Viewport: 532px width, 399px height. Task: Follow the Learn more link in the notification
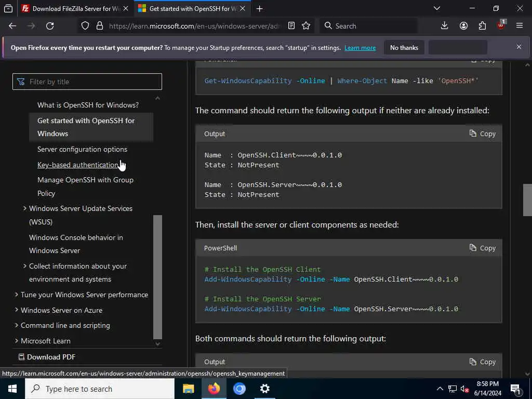[360, 48]
